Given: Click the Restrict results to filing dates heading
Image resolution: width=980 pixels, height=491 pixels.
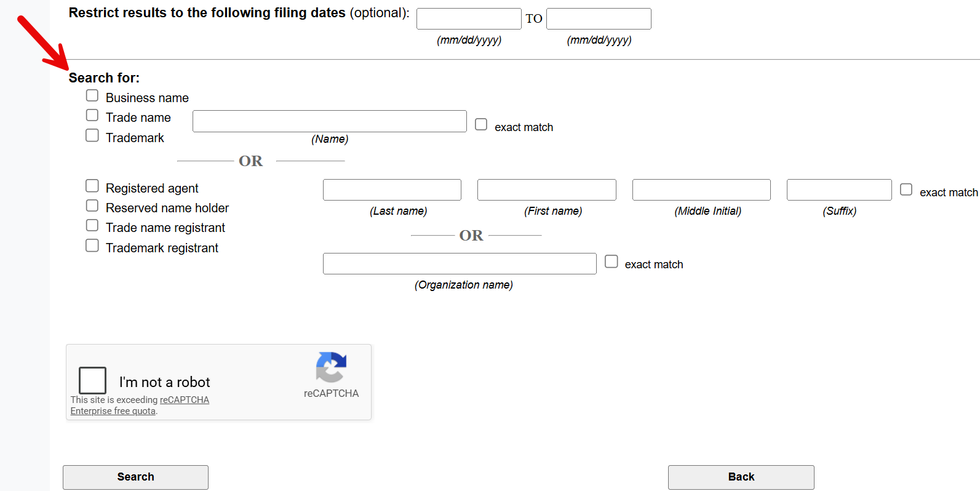Looking at the screenshot, I should [239, 13].
